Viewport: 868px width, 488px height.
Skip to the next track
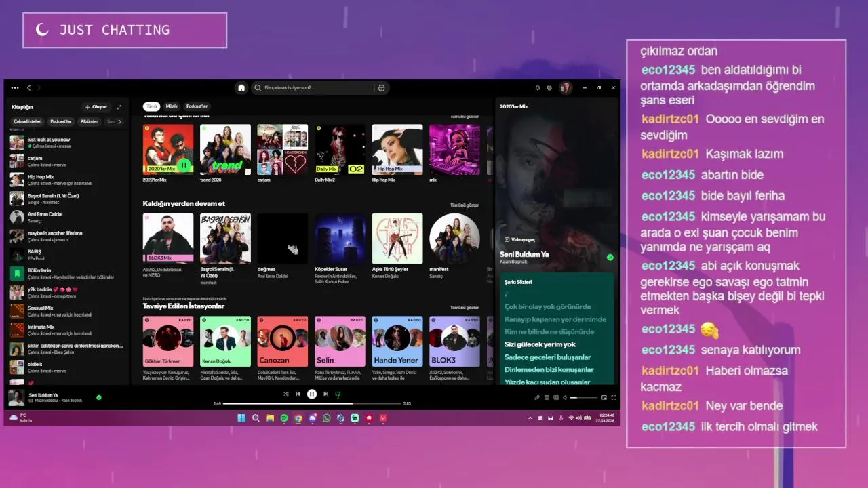[x=326, y=394]
